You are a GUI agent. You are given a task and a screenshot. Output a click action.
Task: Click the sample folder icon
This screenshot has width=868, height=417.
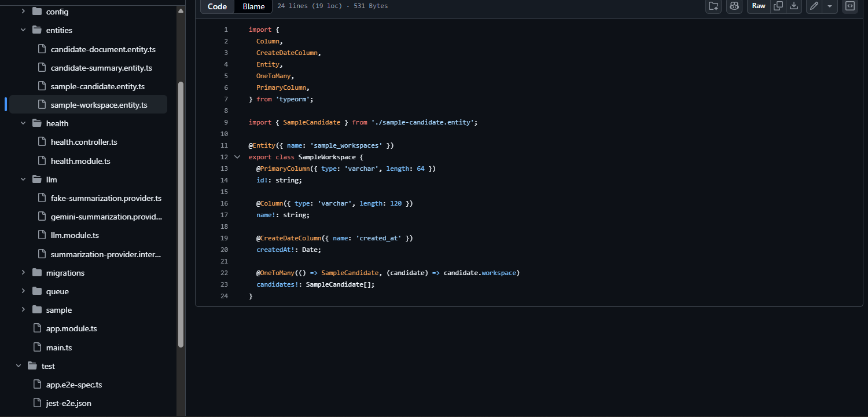coord(37,310)
